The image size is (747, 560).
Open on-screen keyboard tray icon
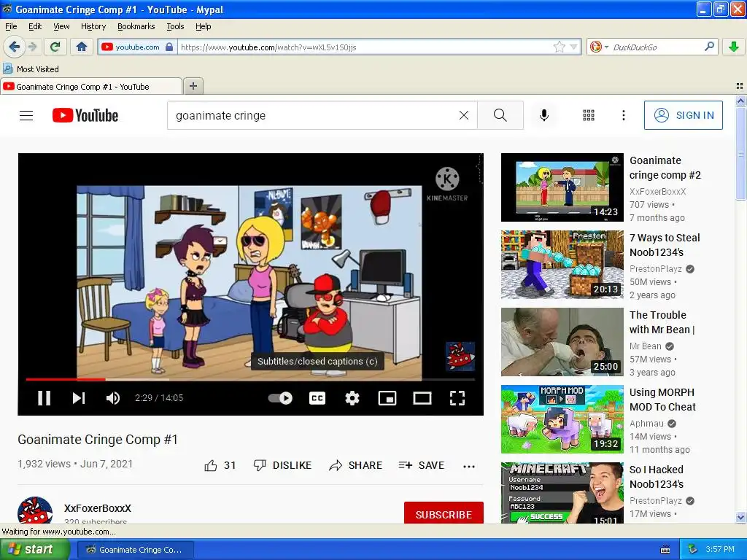pos(665,550)
